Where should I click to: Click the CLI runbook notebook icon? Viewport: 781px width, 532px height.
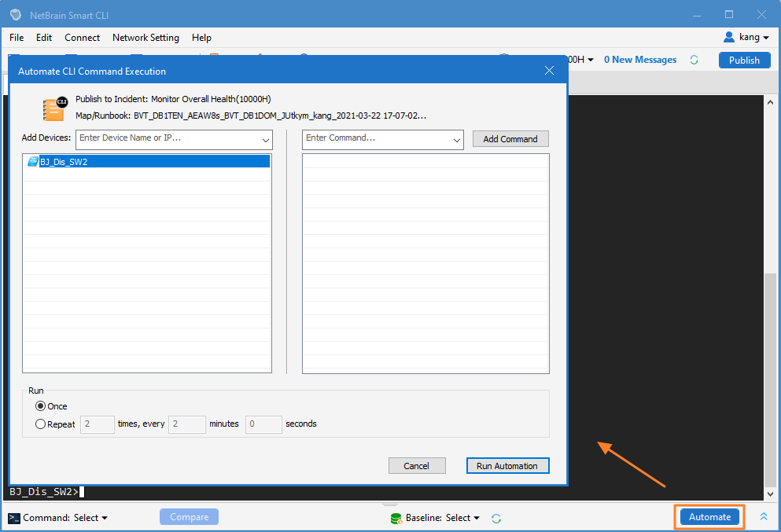[55, 109]
